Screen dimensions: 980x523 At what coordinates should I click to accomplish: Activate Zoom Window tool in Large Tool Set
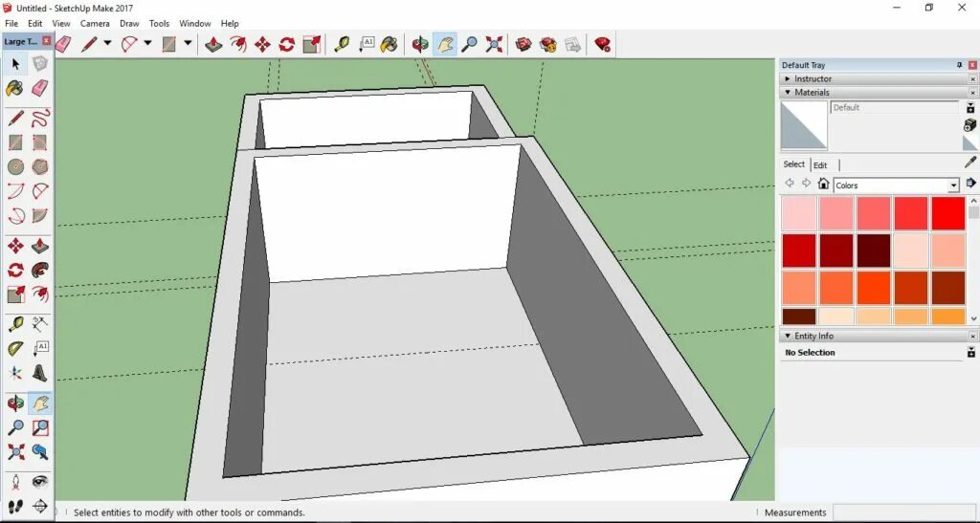[40, 427]
